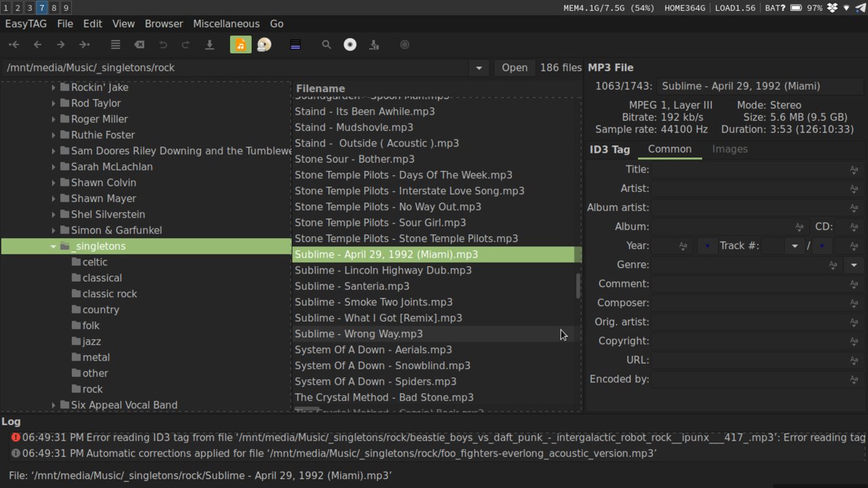Click the Title input field
The height and width of the screenshot is (488, 868).
point(749,170)
